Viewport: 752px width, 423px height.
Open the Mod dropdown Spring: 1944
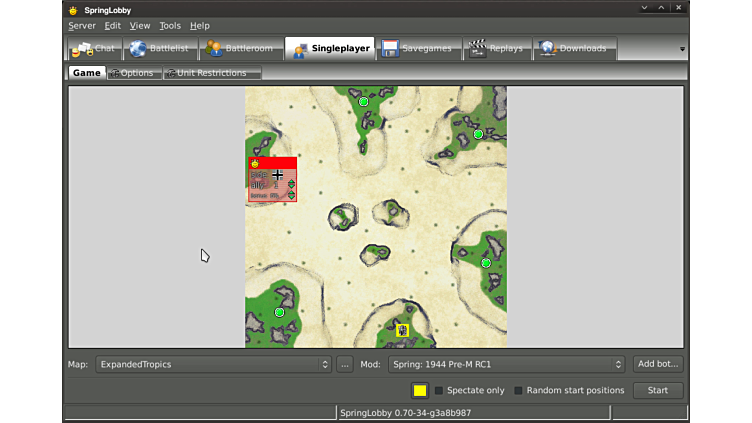pos(506,364)
